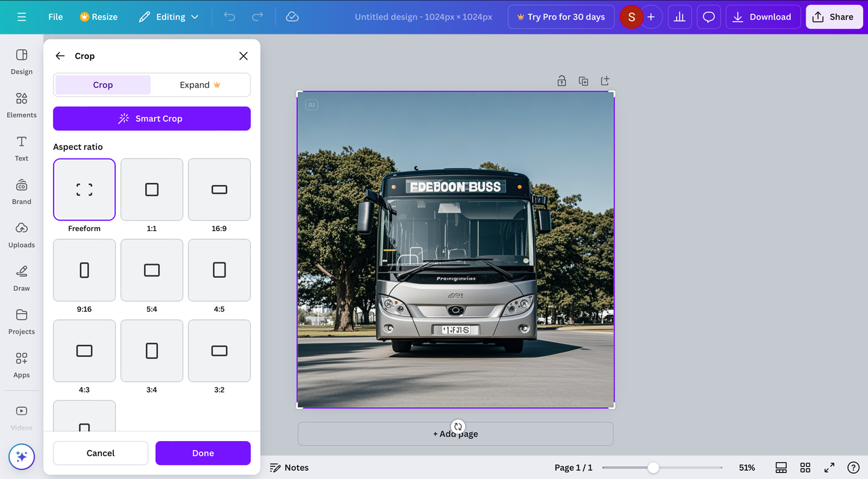The width and height of the screenshot is (868, 479).
Task: Select the 9:16 aspect ratio
Action: click(84, 270)
